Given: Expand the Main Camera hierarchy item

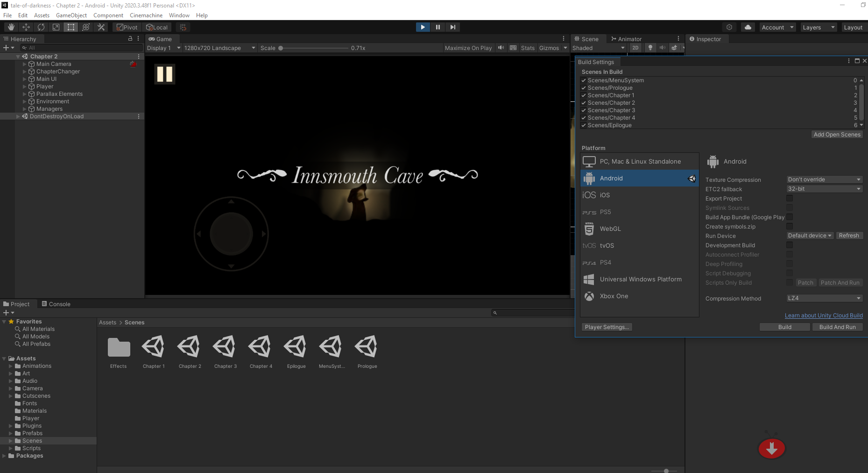Looking at the screenshot, I should coord(25,64).
